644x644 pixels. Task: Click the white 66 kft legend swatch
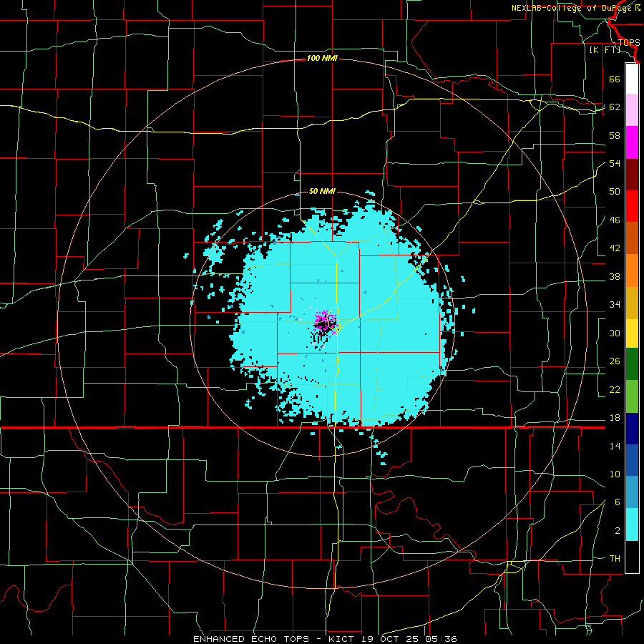632,79
